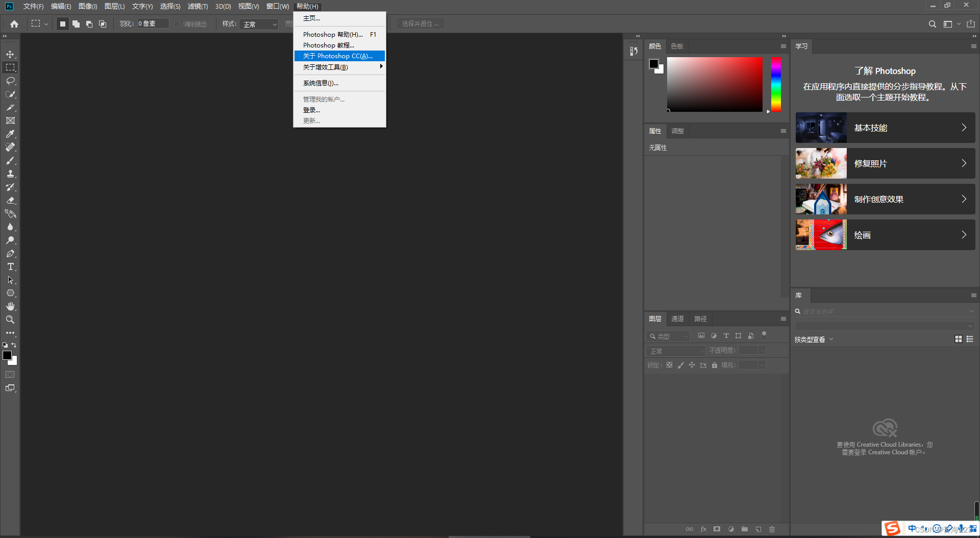
Task: Open the 按类型查看 sort dropdown
Action: [814, 339]
